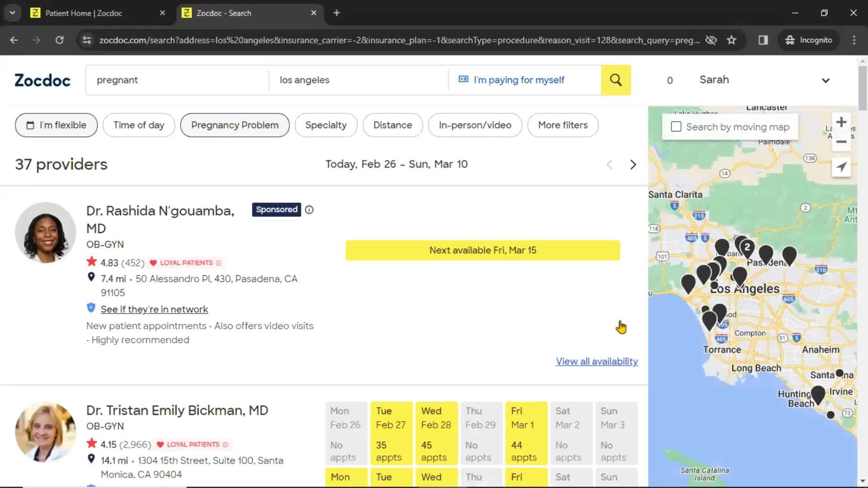Click the los angeles location field
868x488 pixels.
point(359,80)
